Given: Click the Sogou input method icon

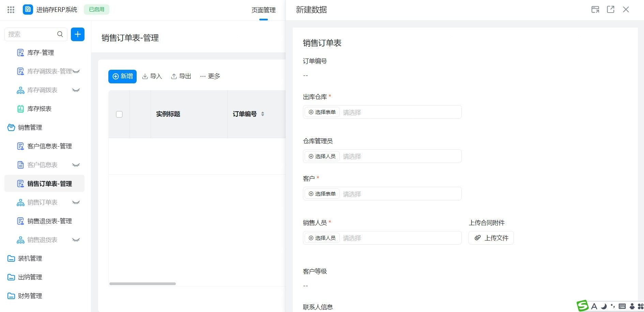Looking at the screenshot, I should pos(583,306).
